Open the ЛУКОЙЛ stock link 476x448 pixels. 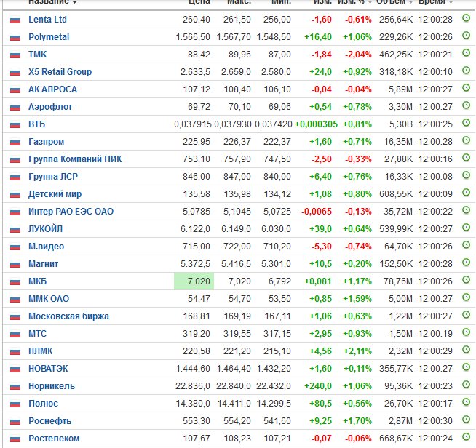click(46, 229)
